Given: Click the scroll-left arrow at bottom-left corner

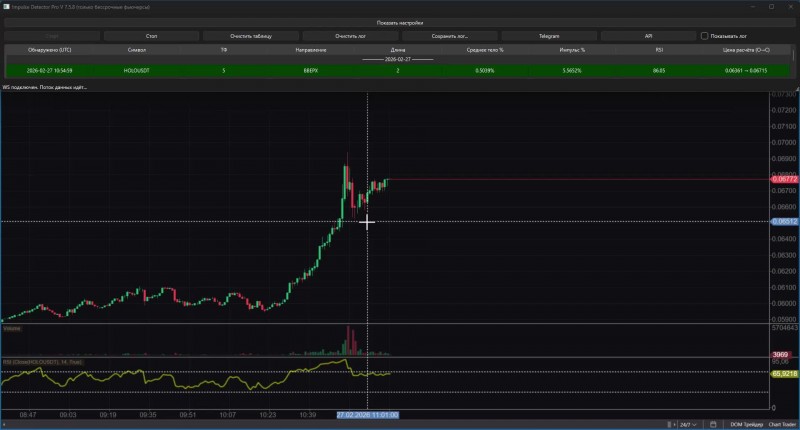Looking at the screenshot, I should [x=4, y=424].
